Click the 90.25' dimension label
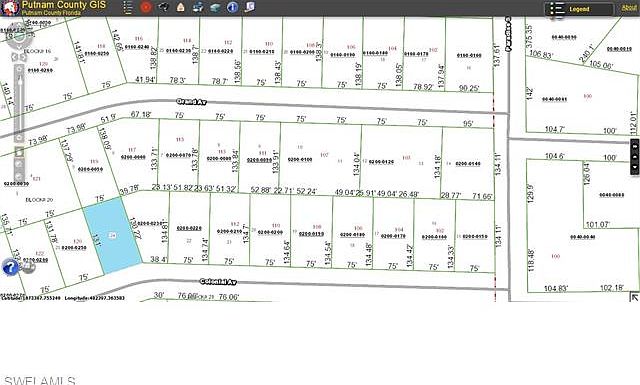The width and height of the screenshot is (640, 385). [x=469, y=88]
